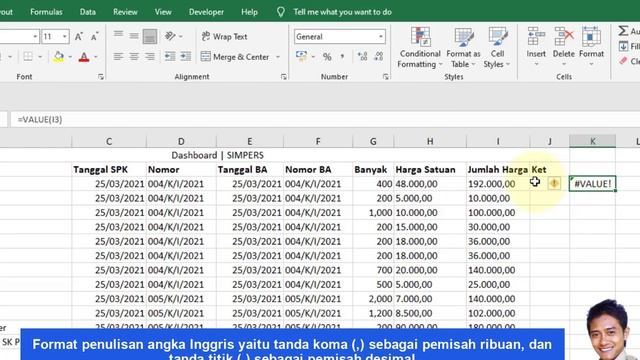Align cell text to the left
This screenshot has height=360, width=640.
click(118, 56)
